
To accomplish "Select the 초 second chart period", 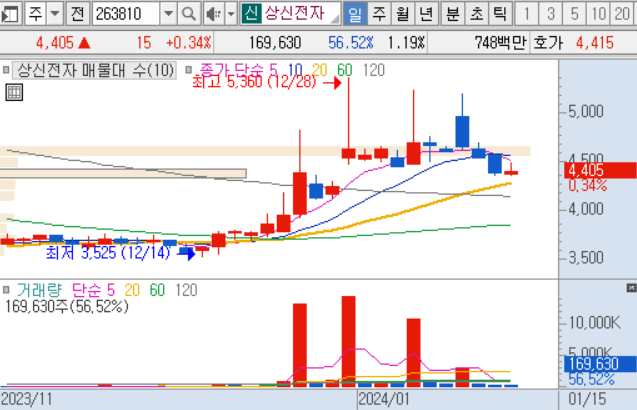I will click(x=476, y=14).
